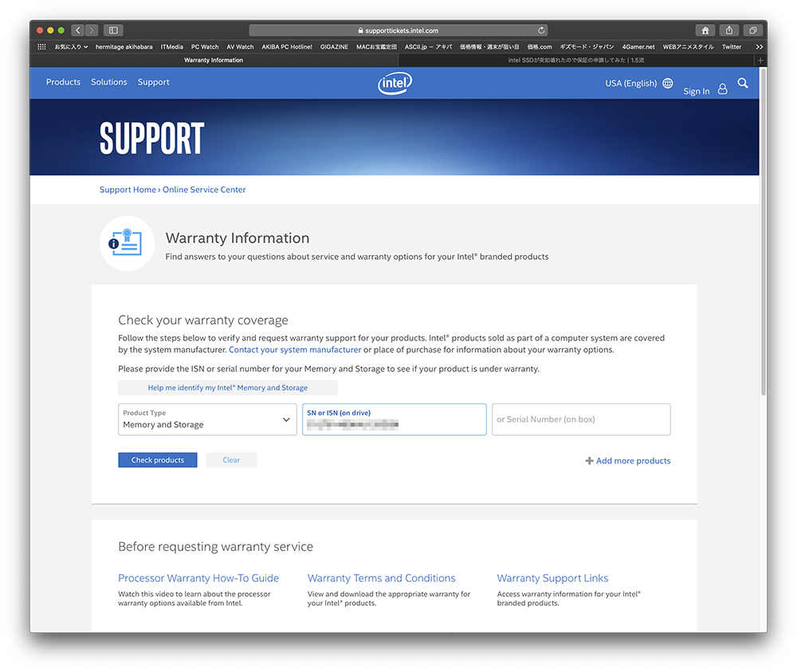Open the Share menu icon

[729, 30]
